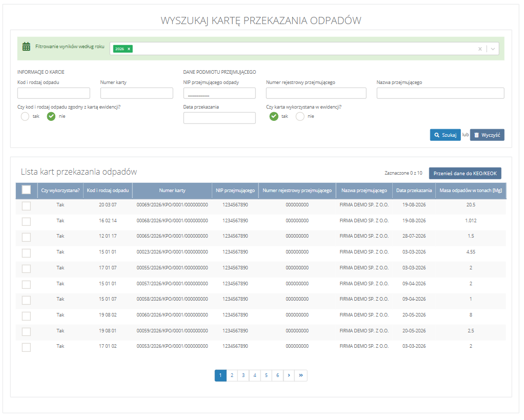Open page 3 of results

(x=243, y=375)
